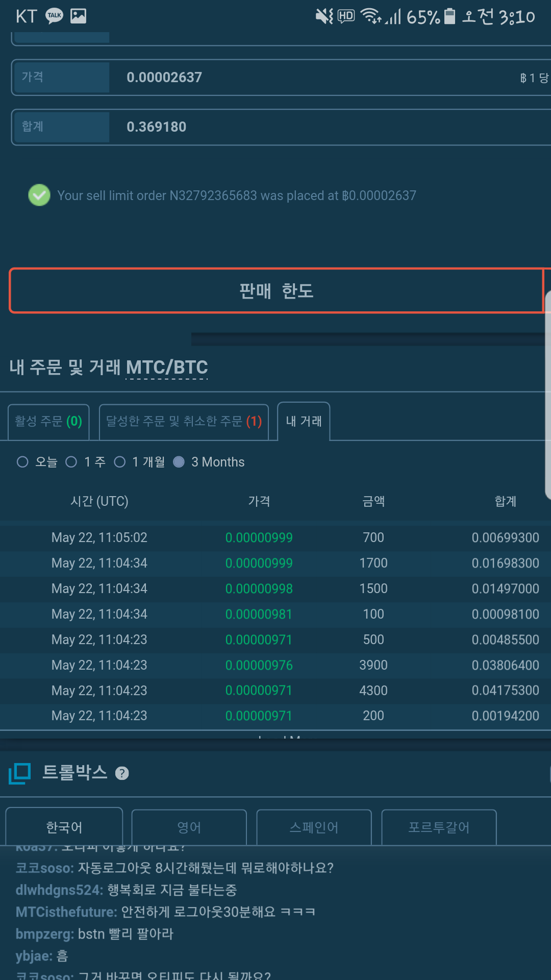Click the 내 주문 및 거래 heading
The image size is (551, 980).
pos(65,367)
